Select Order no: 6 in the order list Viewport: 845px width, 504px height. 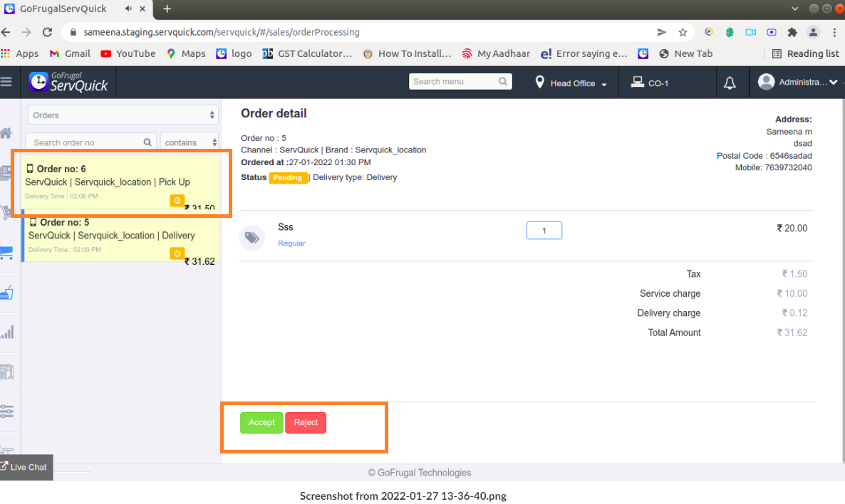pyautogui.click(x=120, y=182)
